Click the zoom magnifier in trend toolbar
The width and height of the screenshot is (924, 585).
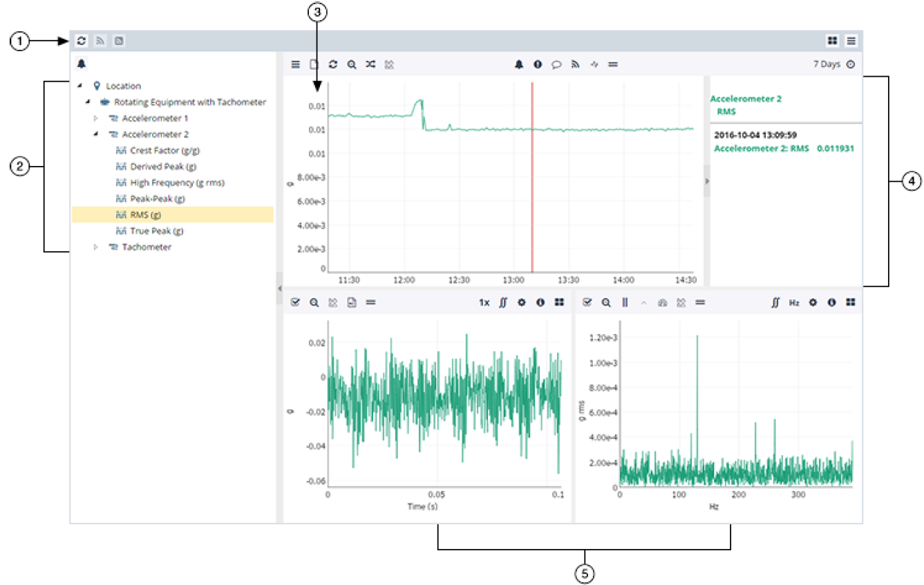(352, 64)
